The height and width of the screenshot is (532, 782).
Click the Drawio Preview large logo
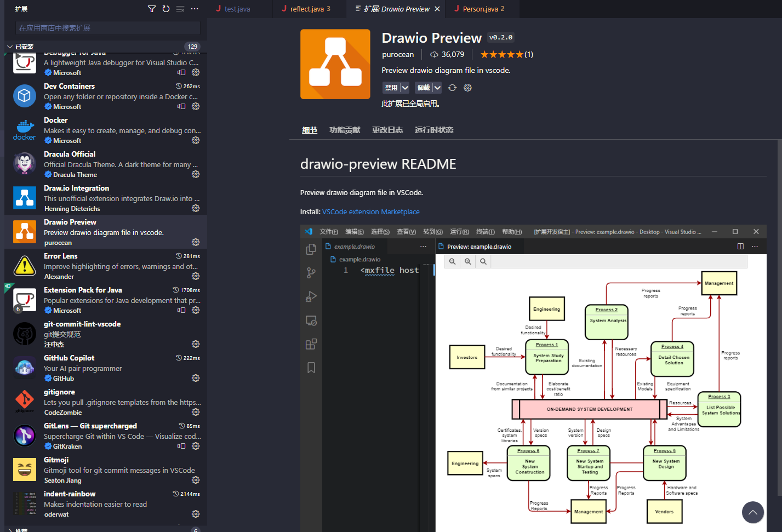coord(335,64)
